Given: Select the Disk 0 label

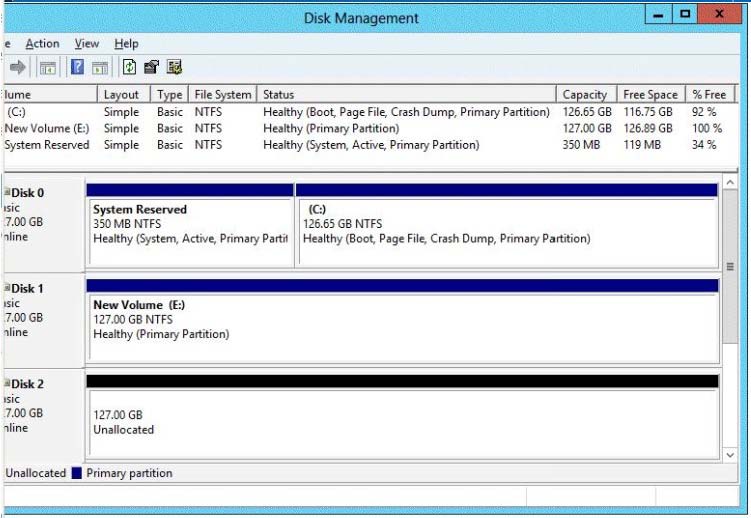Looking at the screenshot, I should pyautogui.click(x=27, y=193).
